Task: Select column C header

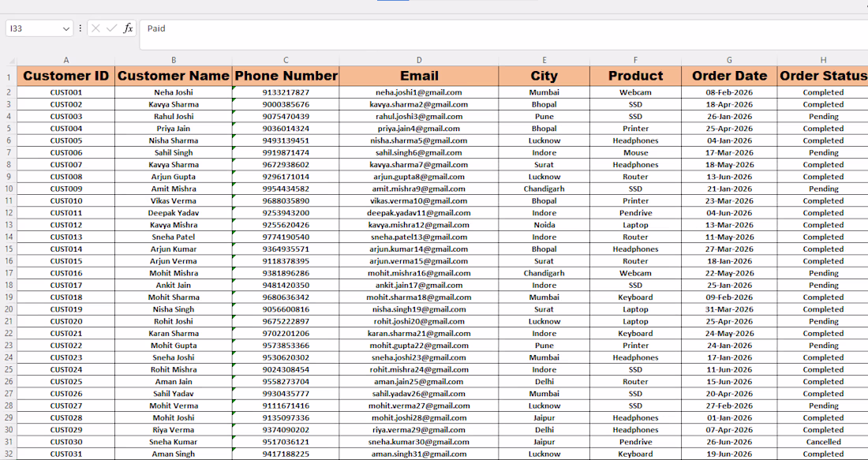Action: click(286, 60)
